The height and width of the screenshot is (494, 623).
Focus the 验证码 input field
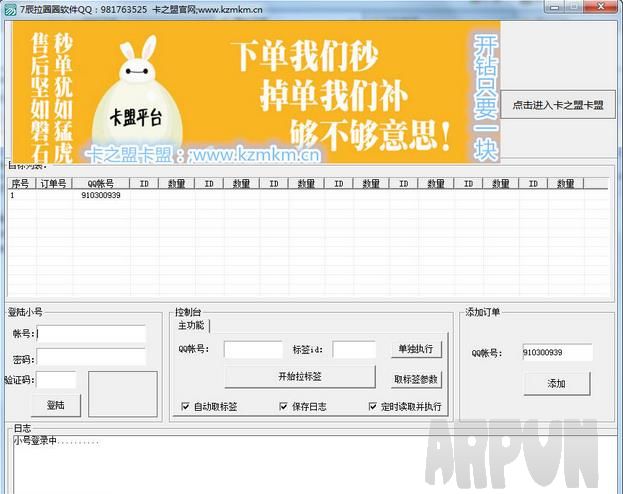[x=56, y=380]
